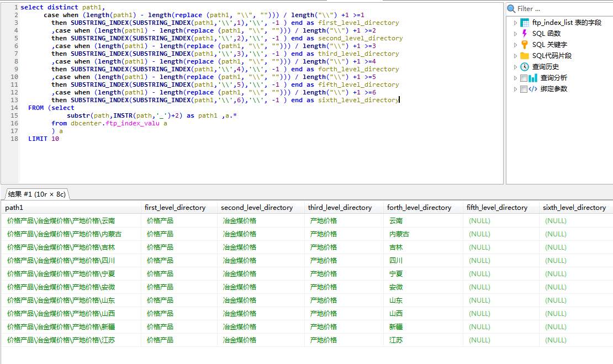Viewport: 613px width, 364px height.
Task: Click the SQL 函数 lightning icon
Action: pos(525,34)
